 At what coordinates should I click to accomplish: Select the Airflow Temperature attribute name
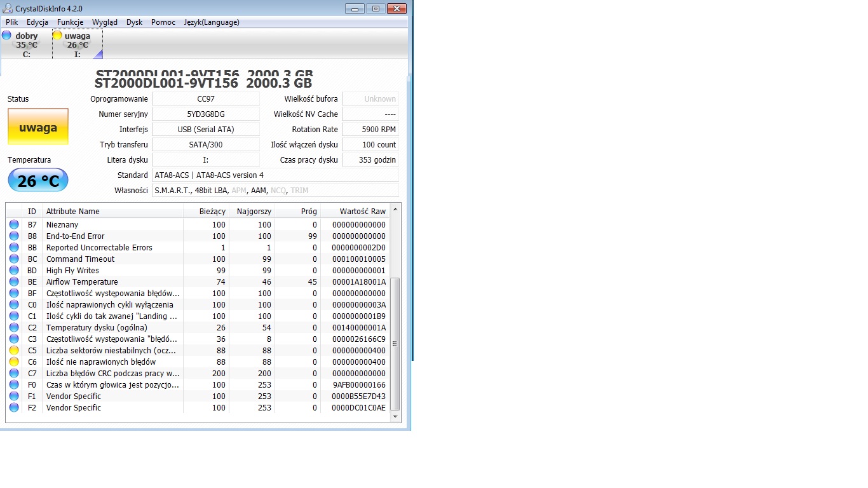(x=82, y=281)
